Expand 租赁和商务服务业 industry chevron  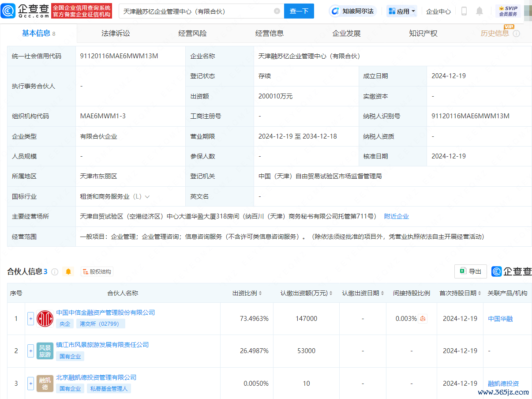tap(147, 196)
